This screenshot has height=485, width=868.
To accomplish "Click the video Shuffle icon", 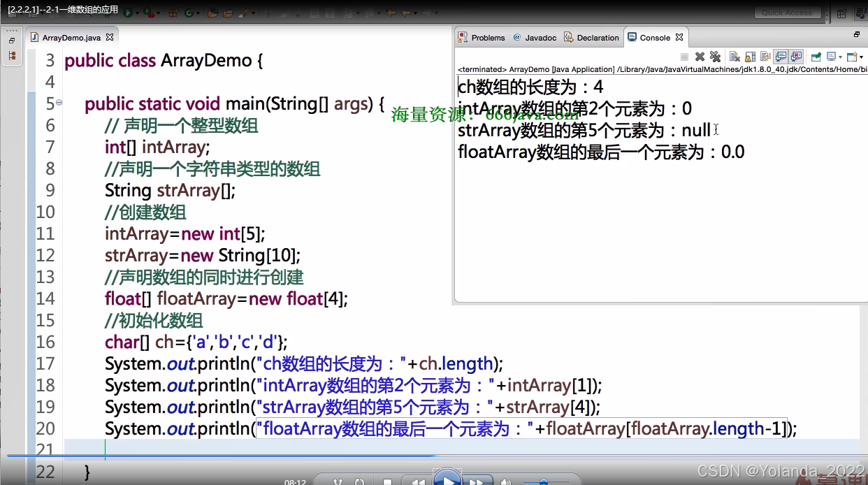I will pyautogui.click(x=338, y=481).
